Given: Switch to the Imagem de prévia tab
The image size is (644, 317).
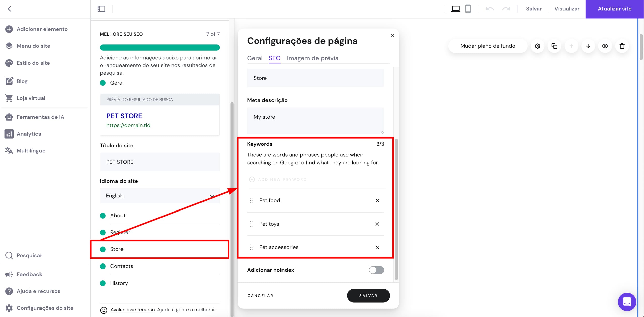Looking at the screenshot, I should (312, 58).
